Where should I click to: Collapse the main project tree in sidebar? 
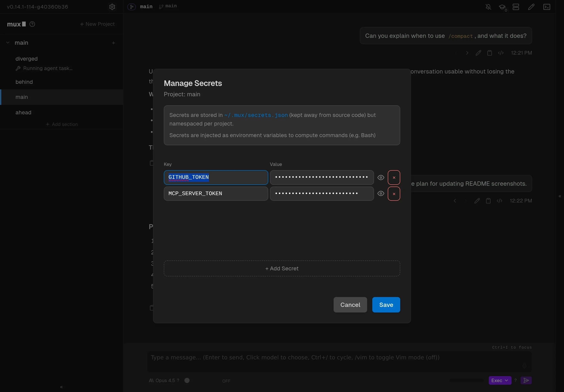(x=8, y=42)
